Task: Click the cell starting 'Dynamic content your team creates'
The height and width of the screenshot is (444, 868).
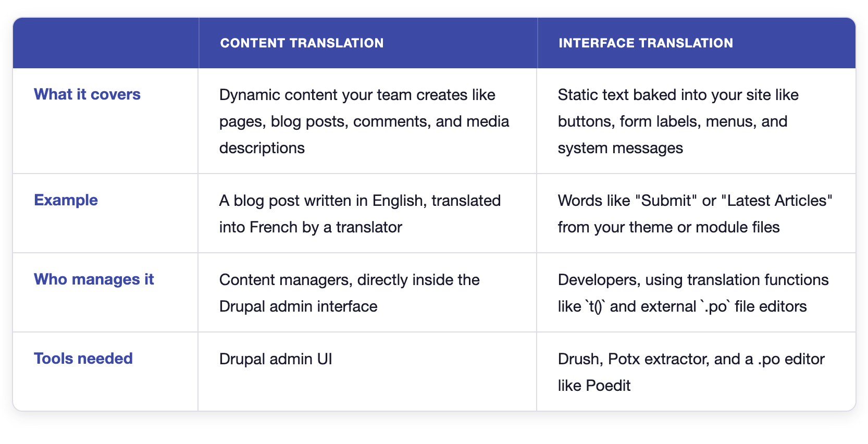Action: coord(367,121)
